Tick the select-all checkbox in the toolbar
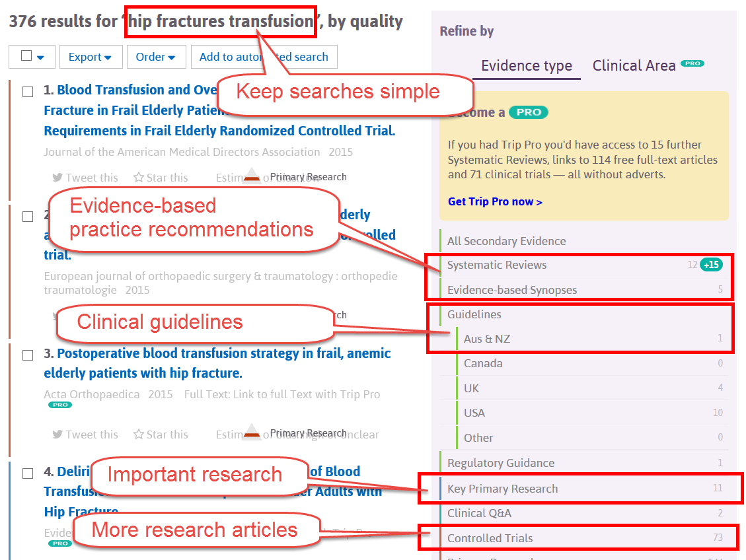 [x=25, y=57]
